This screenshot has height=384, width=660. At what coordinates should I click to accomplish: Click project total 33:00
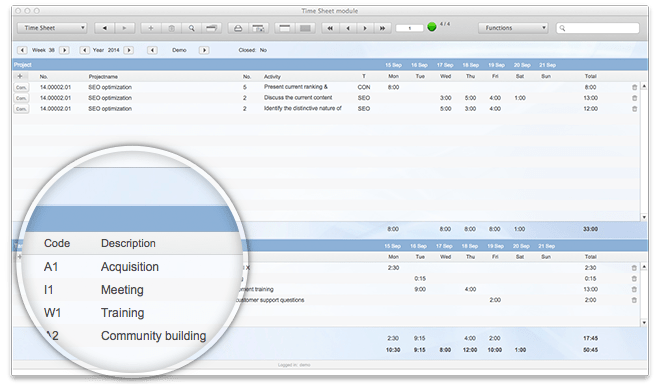590,229
